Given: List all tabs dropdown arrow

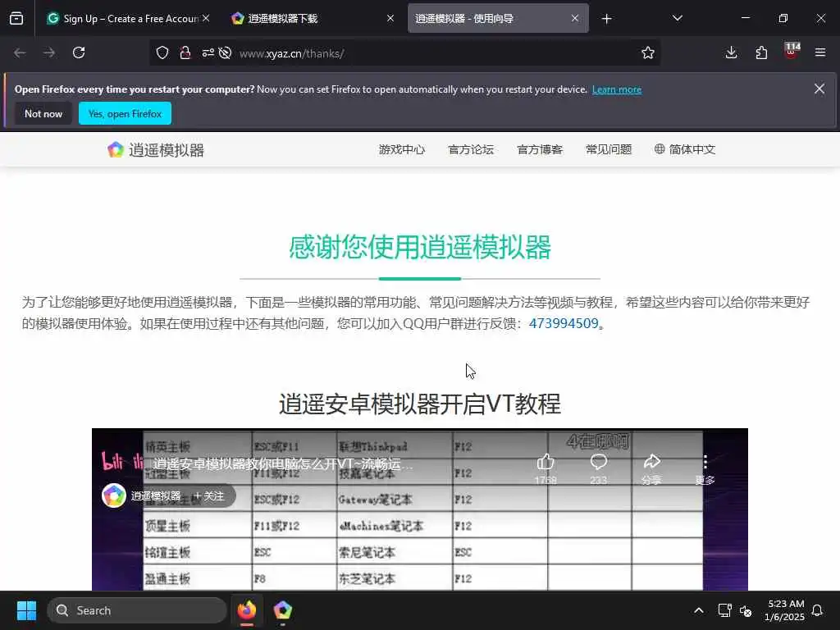Looking at the screenshot, I should [677, 18].
